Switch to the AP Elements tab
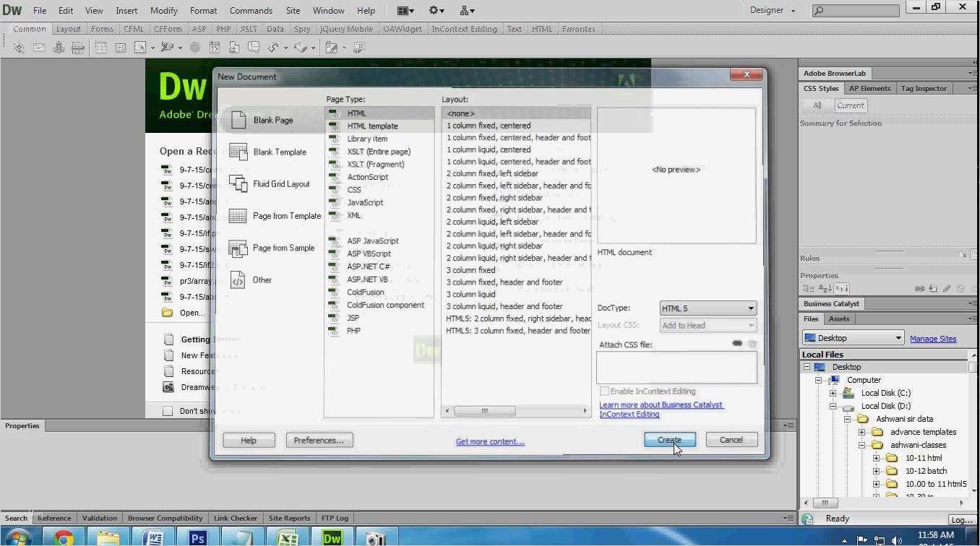980x546 pixels. tap(869, 88)
